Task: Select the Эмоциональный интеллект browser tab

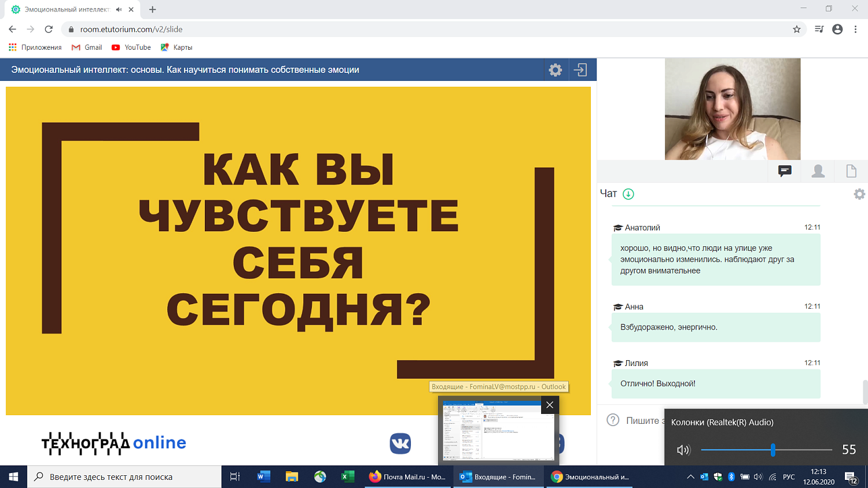Action: (x=72, y=10)
